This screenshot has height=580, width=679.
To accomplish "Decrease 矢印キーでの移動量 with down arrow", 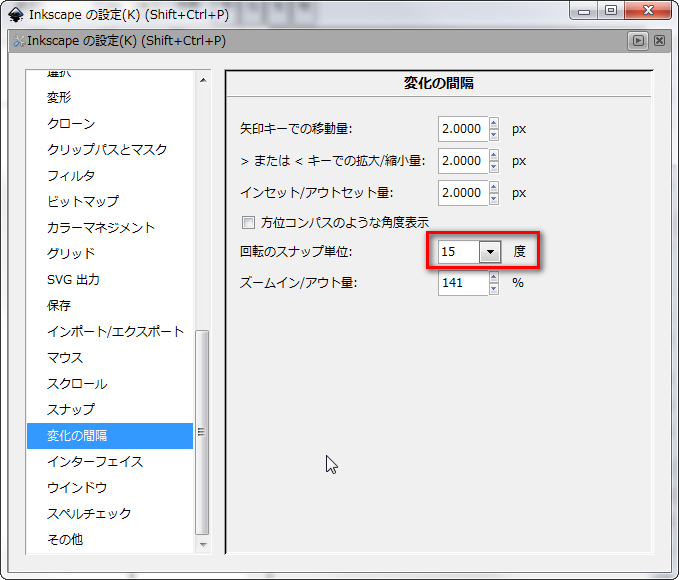I will coord(494,135).
